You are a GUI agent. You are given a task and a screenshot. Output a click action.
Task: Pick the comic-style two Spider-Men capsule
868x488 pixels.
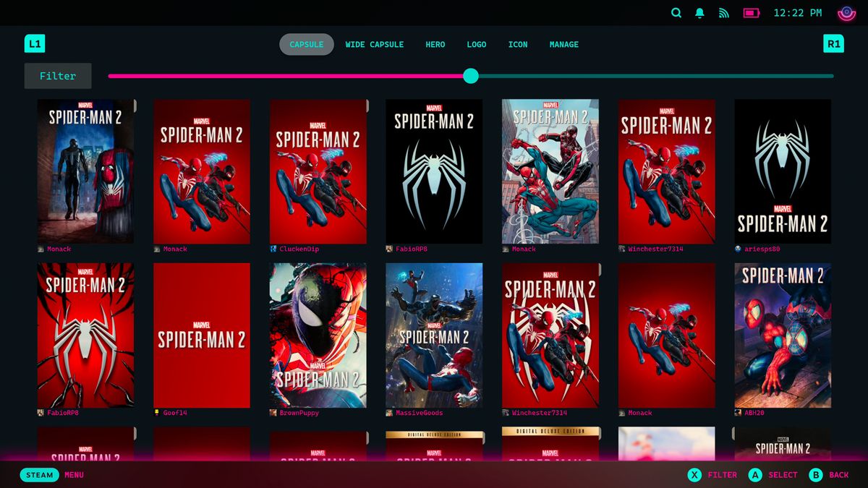550,171
